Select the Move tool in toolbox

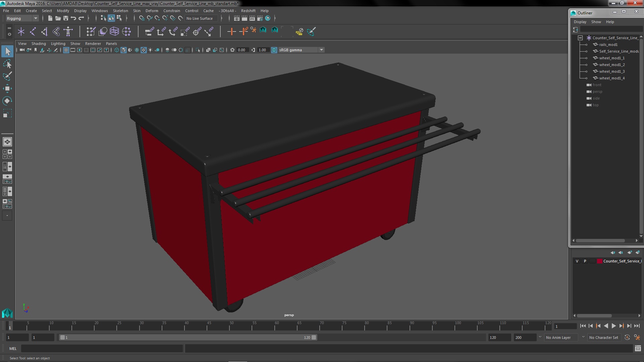point(7,88)
